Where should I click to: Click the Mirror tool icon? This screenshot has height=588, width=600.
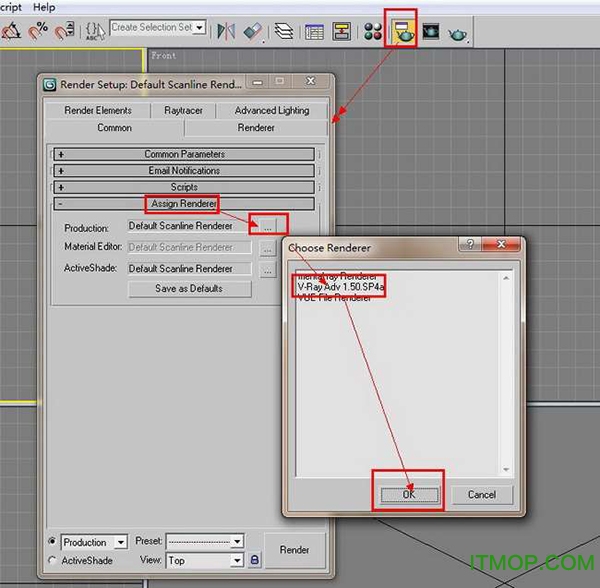pos(226,31)
